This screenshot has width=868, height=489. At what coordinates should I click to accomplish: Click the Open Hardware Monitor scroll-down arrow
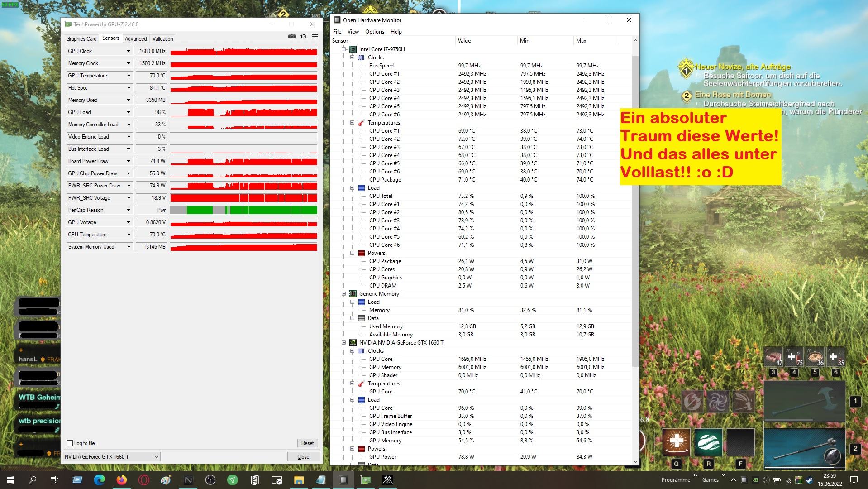coord(635,461)
